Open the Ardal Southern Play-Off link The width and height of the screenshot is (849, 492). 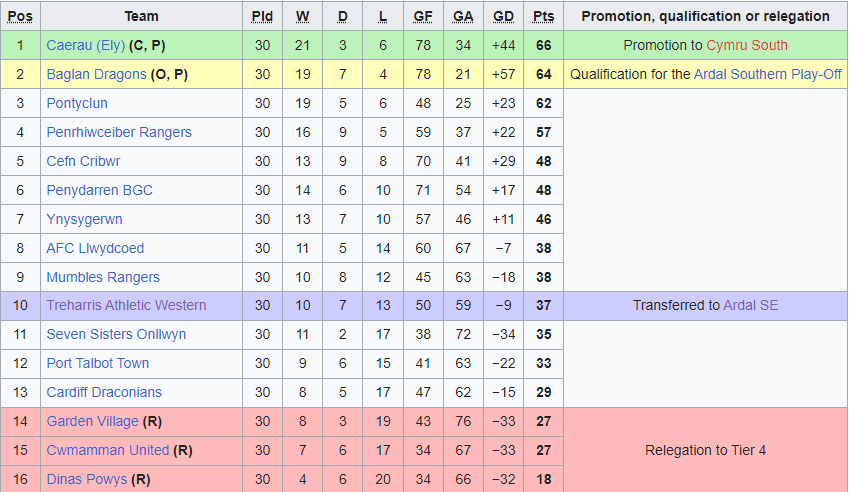click(768, 74)
